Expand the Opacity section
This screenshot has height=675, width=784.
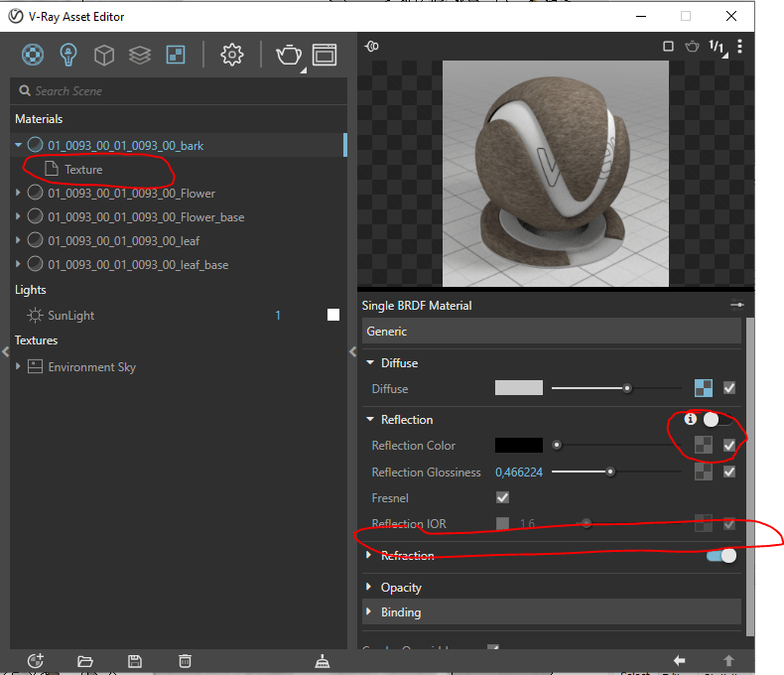tap(401, 588)
